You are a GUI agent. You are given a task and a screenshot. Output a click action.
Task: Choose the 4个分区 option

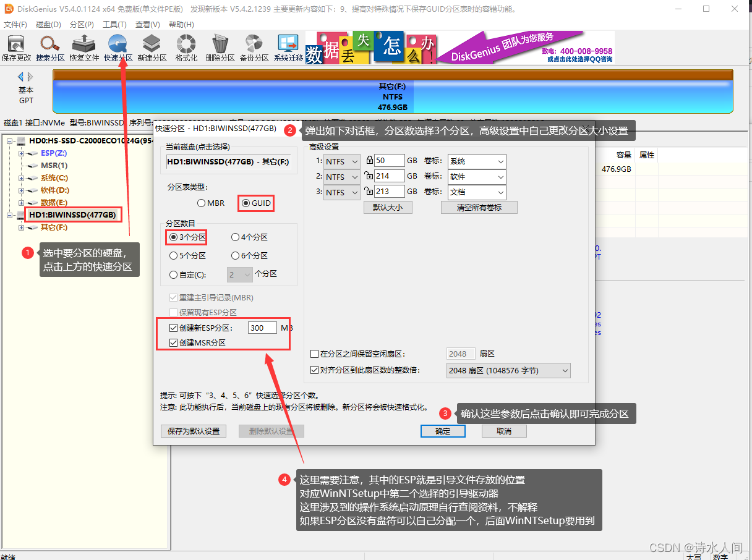pos(249,237)
